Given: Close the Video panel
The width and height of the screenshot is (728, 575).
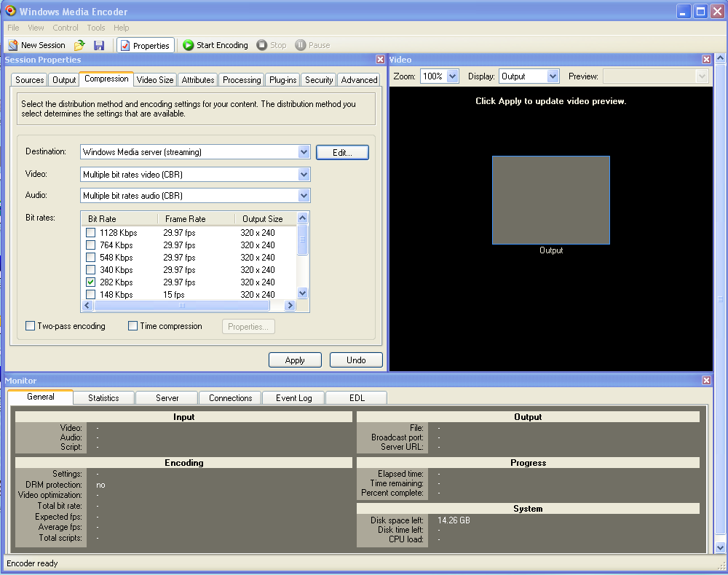Looking at the screenshot, I should pyautogui.click(x=707, y=60).
